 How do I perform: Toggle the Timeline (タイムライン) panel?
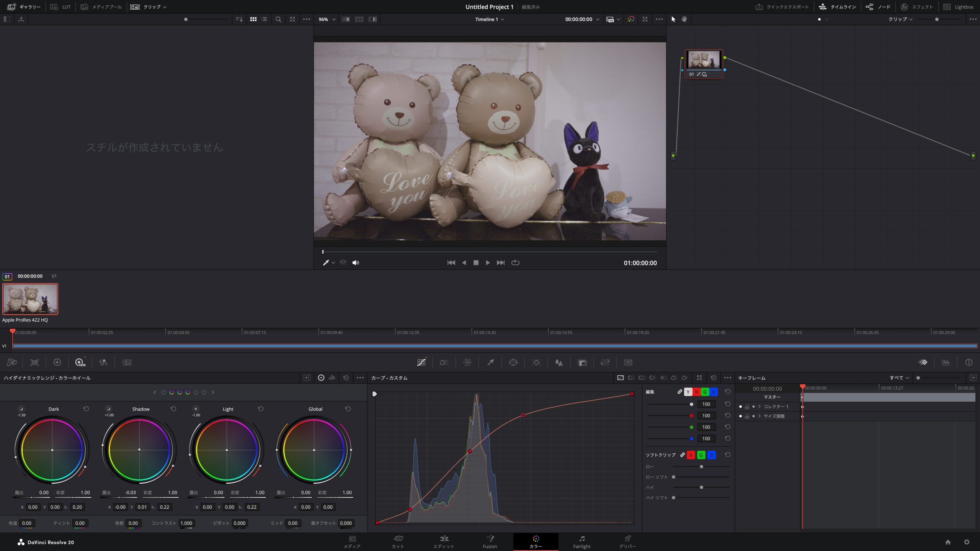[837, 7]
